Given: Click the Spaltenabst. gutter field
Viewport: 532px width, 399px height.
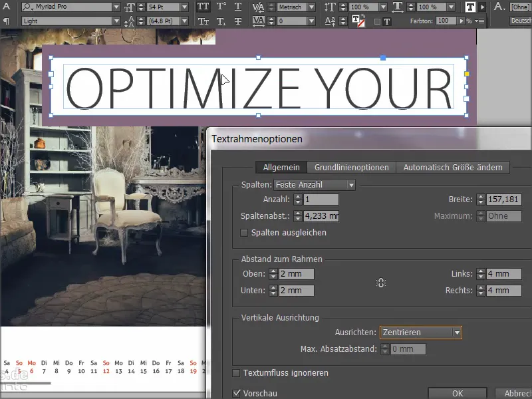Looking at the screenshot, I should [321, 216].
